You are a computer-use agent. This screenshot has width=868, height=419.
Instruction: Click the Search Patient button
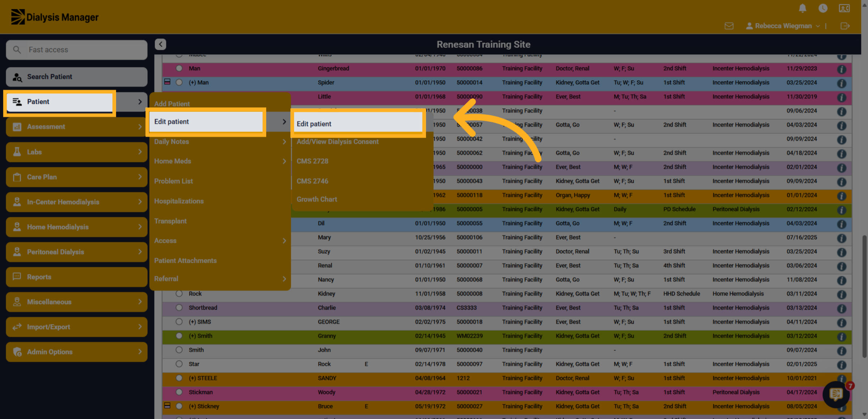coord(76,77)
